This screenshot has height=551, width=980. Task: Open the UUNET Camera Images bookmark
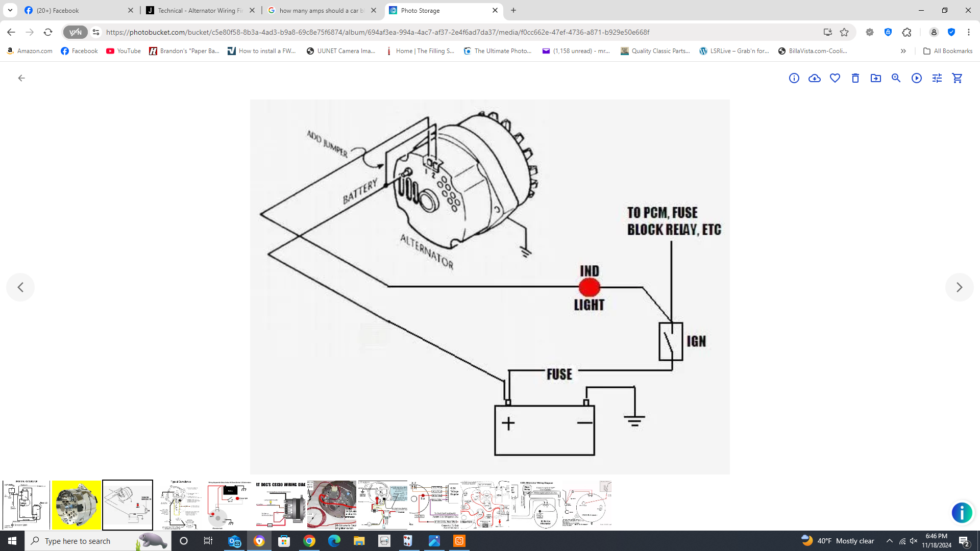(x=341, y=51)
